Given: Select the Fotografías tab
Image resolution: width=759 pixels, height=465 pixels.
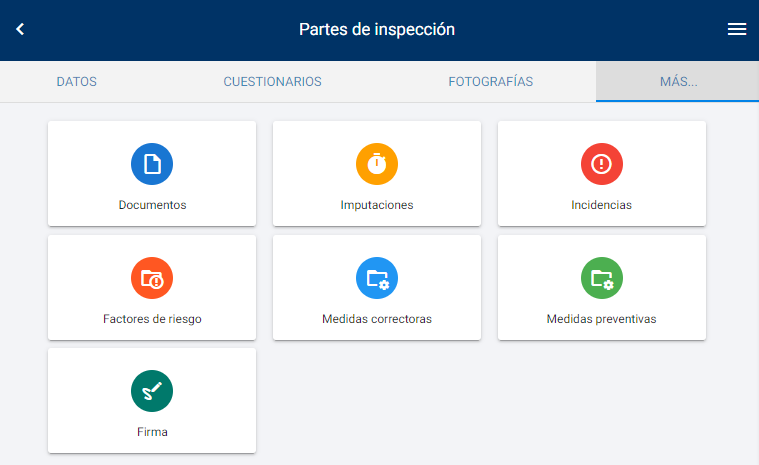Looking at the screenshot, I should pyautogui.click(x=490, y=82).
